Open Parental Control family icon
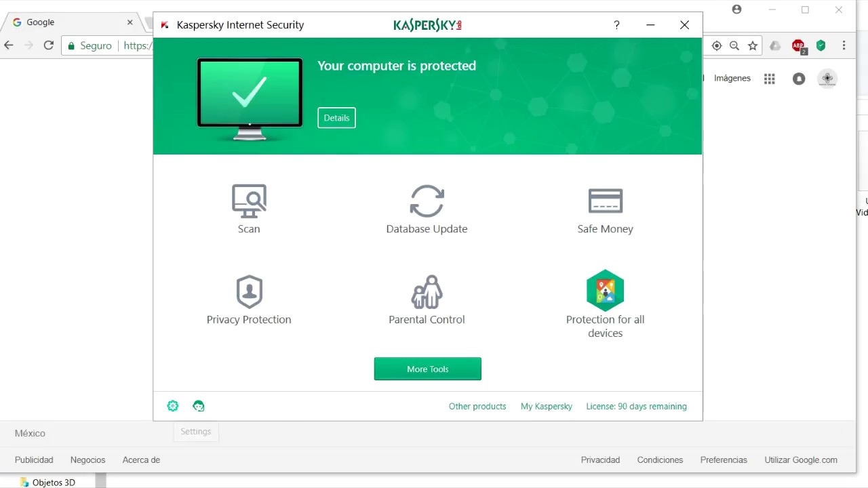This screenshot has height=488, width=868. (x=427, y=291)
